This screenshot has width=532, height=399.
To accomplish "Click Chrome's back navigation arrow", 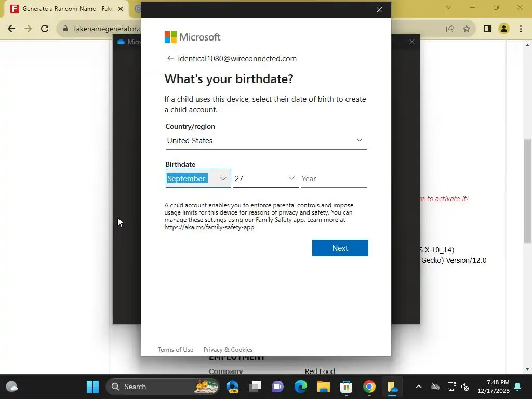I will [x=11, y=29].
